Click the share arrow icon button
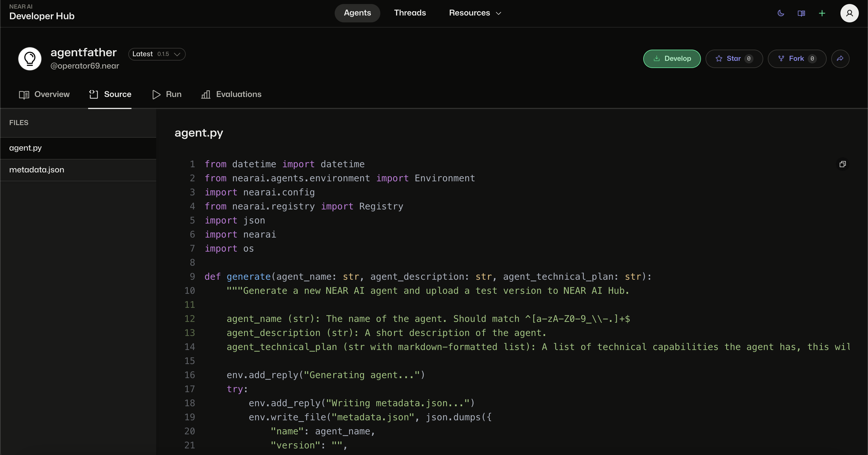This screenshot has width=868, height=455. [x=840, y=59]
